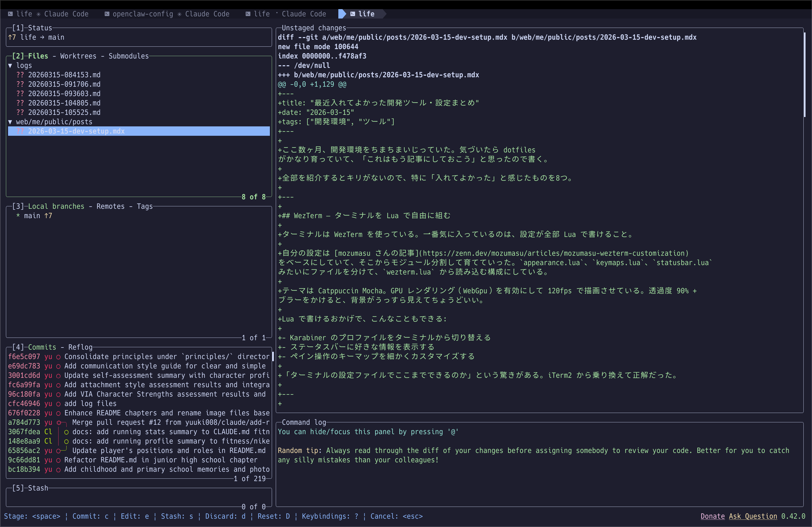This screenshot has width=812, height=527.
Task: Select commit f6e5c097 Consolidate principles
Action: pos(139,357)
